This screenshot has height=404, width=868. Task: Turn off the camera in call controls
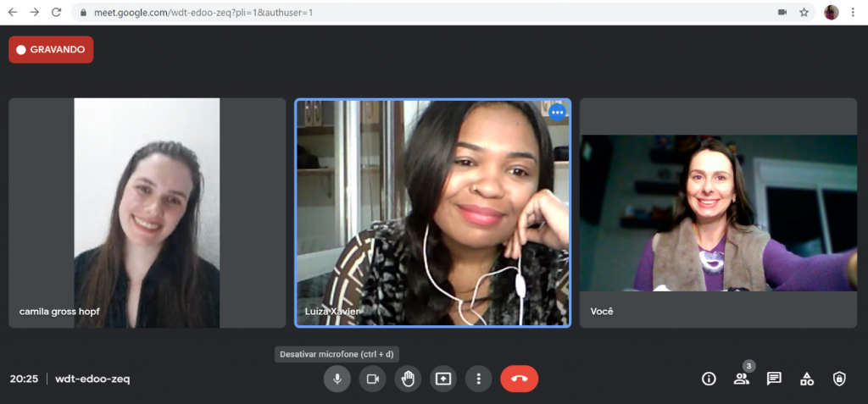point(372,379)
